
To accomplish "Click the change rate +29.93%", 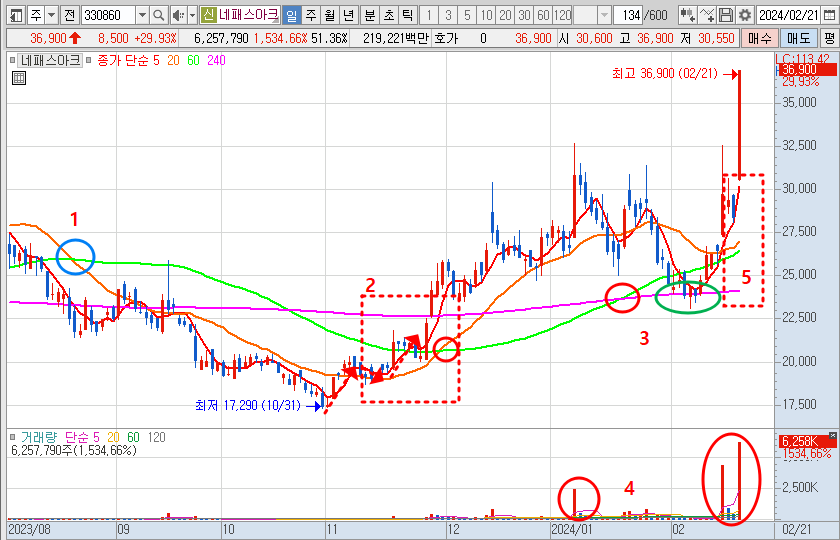I will tap(155, 39).
